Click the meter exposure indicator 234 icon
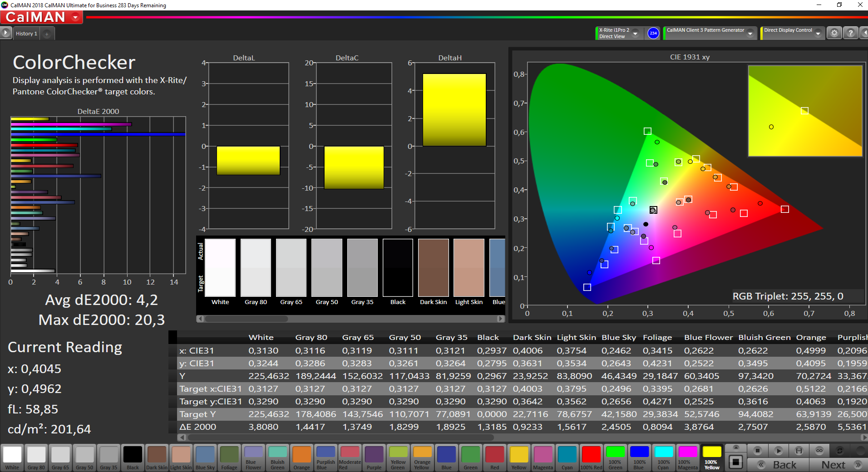This screenshot has height=472, width=868. (653, 33)
